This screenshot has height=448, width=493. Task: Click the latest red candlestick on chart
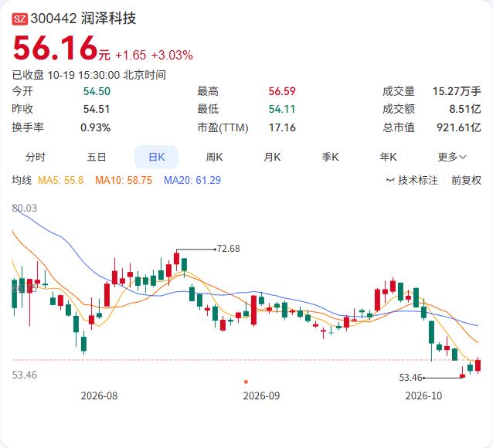click(x=478, y=365)
